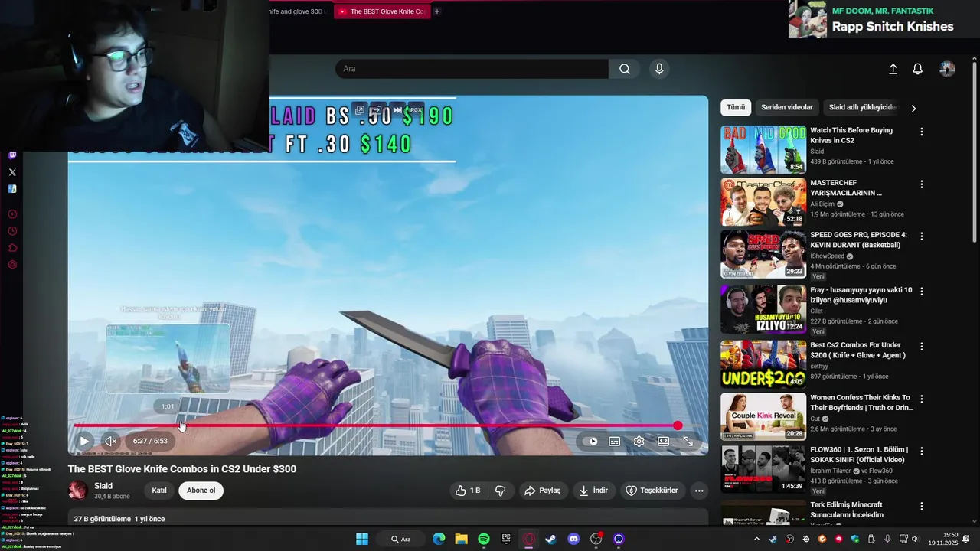Select Slaid adlı yükleyiciden chip
This screenshot has width=980, height=551.
click(x=863, y=108)
